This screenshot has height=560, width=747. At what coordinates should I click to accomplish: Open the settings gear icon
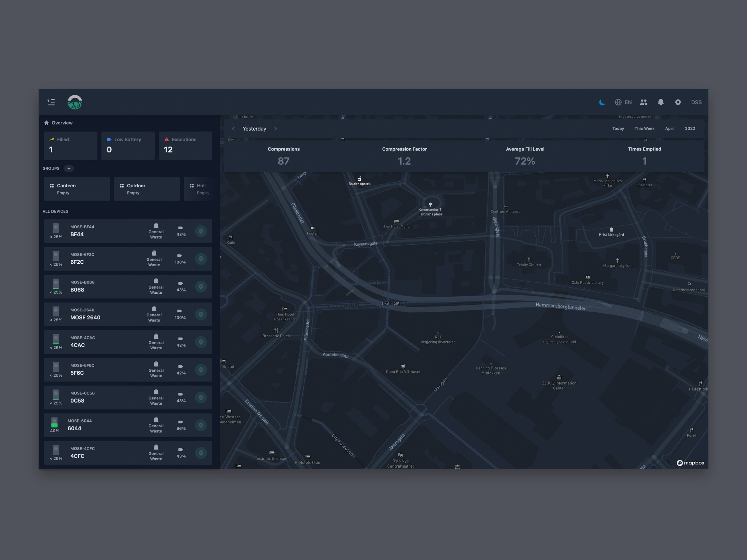tap(678, 102)
